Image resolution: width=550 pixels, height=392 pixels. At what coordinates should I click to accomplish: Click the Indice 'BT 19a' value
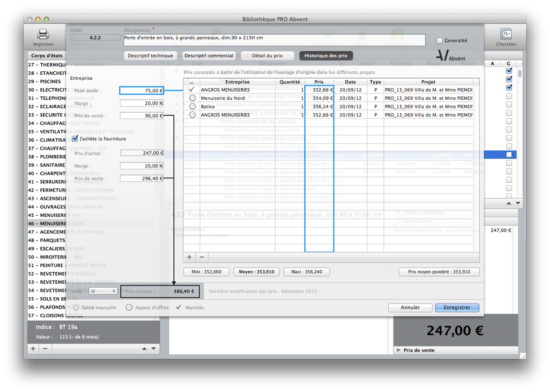point(68,327)
